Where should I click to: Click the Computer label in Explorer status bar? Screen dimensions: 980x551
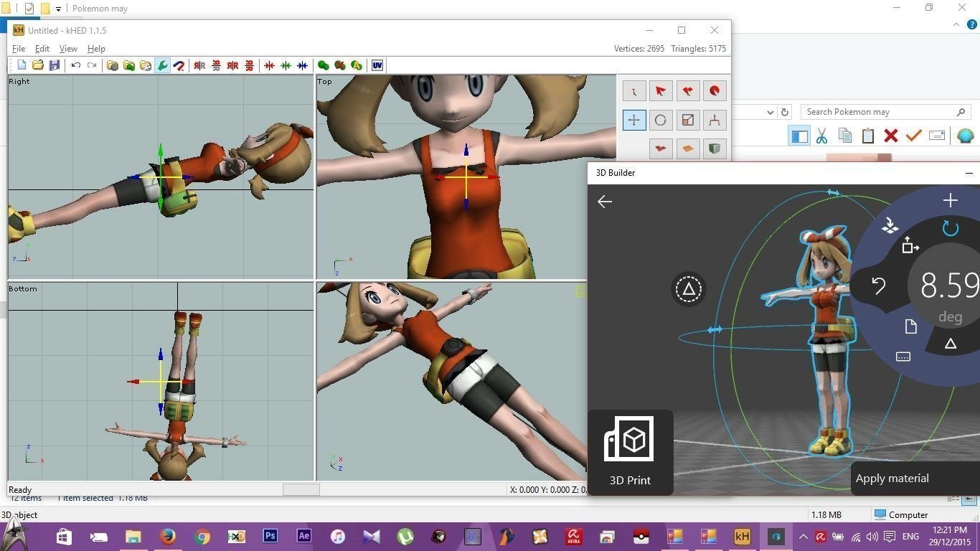click(x=908, y=514)
